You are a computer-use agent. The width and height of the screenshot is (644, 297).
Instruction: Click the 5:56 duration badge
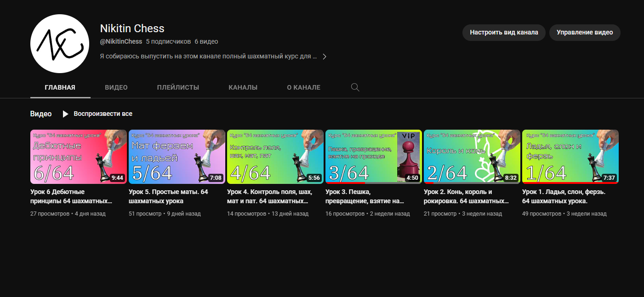click(314, 178)
